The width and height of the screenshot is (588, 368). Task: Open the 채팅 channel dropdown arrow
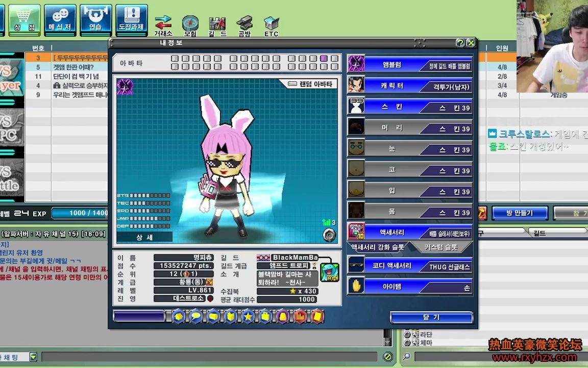(33, 357)
